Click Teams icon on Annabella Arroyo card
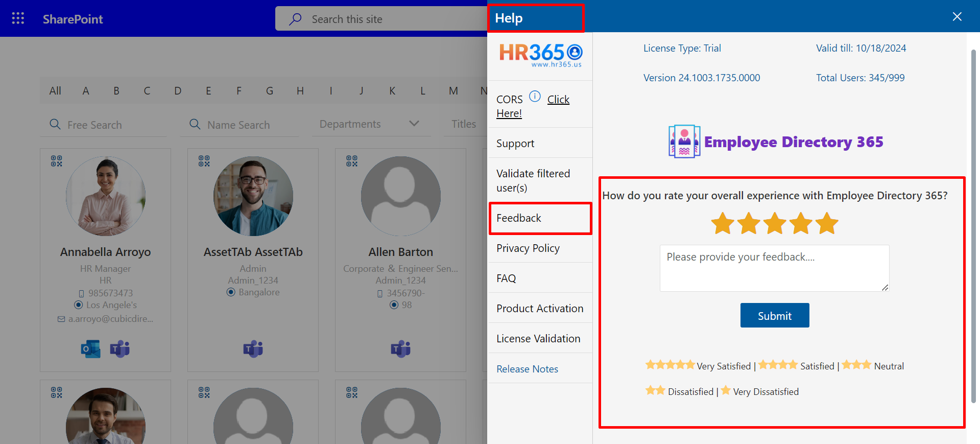This screenshot has width=980, height=444. coord(120,349)
